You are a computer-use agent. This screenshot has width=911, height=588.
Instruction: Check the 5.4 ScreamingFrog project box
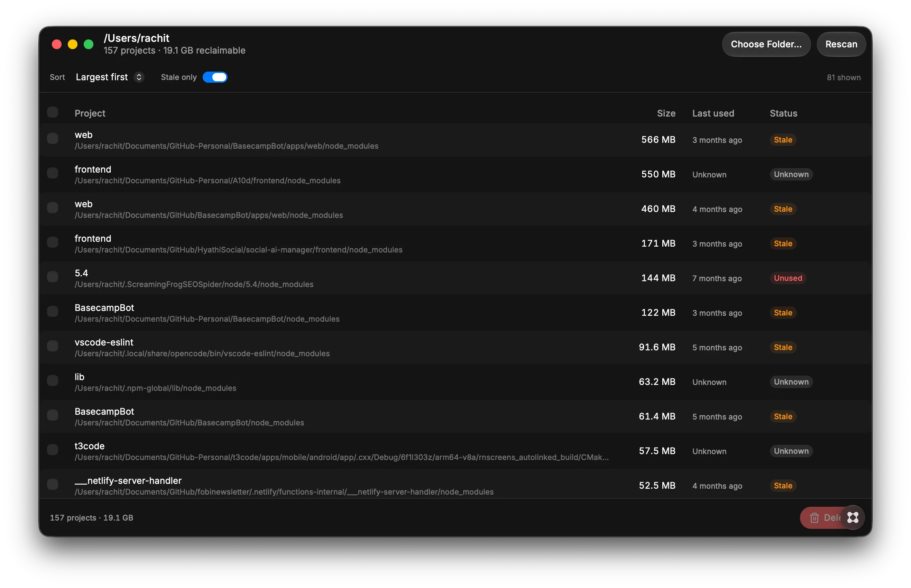(53, 276)
